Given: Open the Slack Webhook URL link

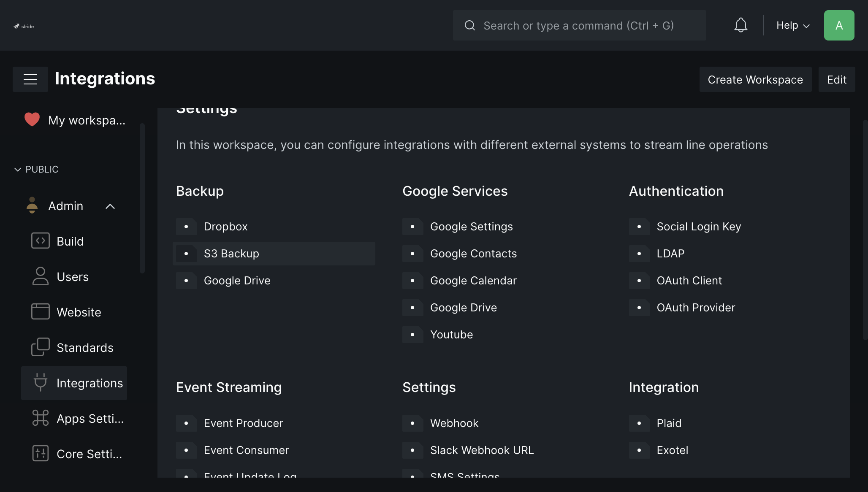Looking at the screenshot, I should [482, 450].
